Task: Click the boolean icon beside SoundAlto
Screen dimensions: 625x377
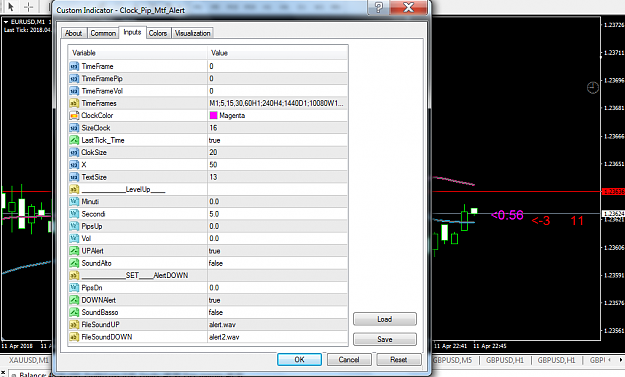Action: point(74,263)
